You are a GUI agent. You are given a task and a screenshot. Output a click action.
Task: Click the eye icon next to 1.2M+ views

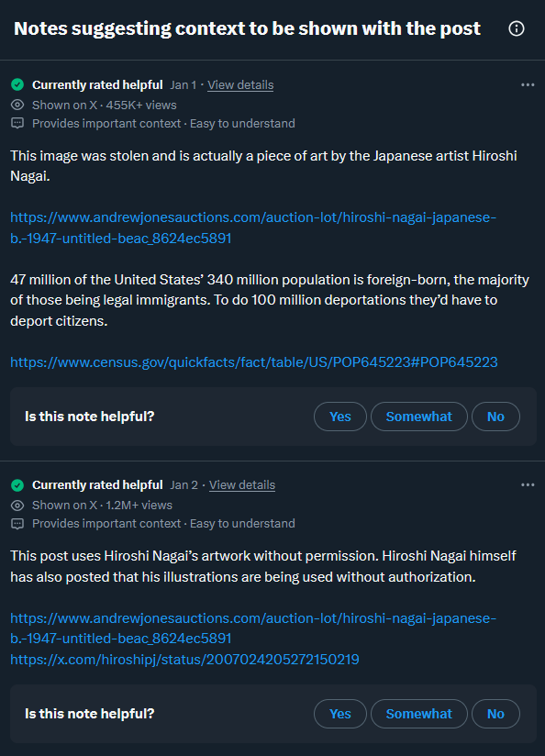[x=17, y=505]
